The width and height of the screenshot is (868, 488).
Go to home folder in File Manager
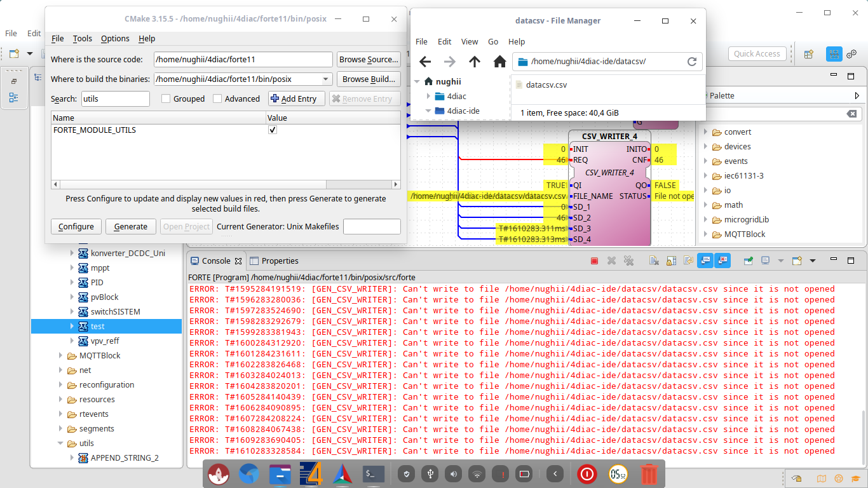pyautogui.click(x=499, y=62)
